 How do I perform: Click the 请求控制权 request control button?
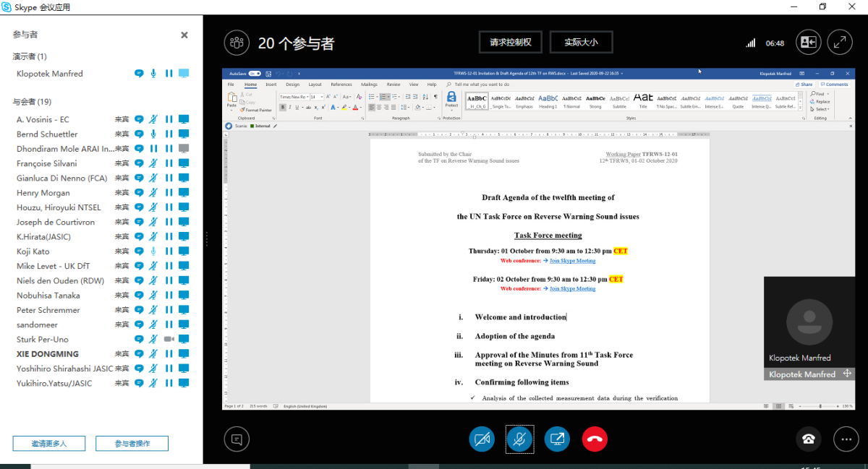click(511, 43)
